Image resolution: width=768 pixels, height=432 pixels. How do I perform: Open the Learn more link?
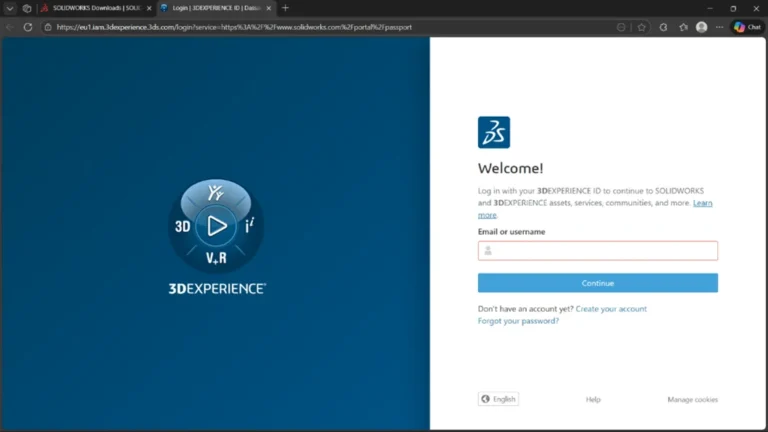pyautogui.click(x=702, y=203)
